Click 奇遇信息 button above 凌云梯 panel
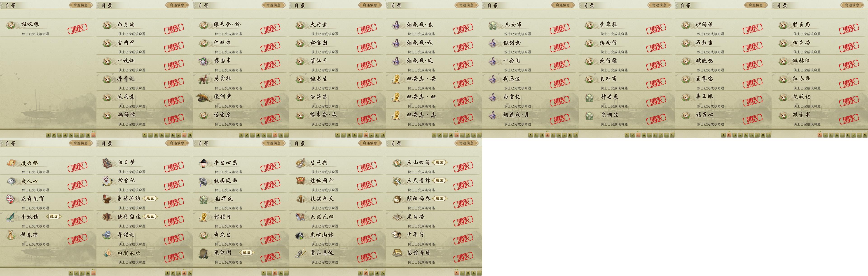Screen dimensions: 868x276 81,143
